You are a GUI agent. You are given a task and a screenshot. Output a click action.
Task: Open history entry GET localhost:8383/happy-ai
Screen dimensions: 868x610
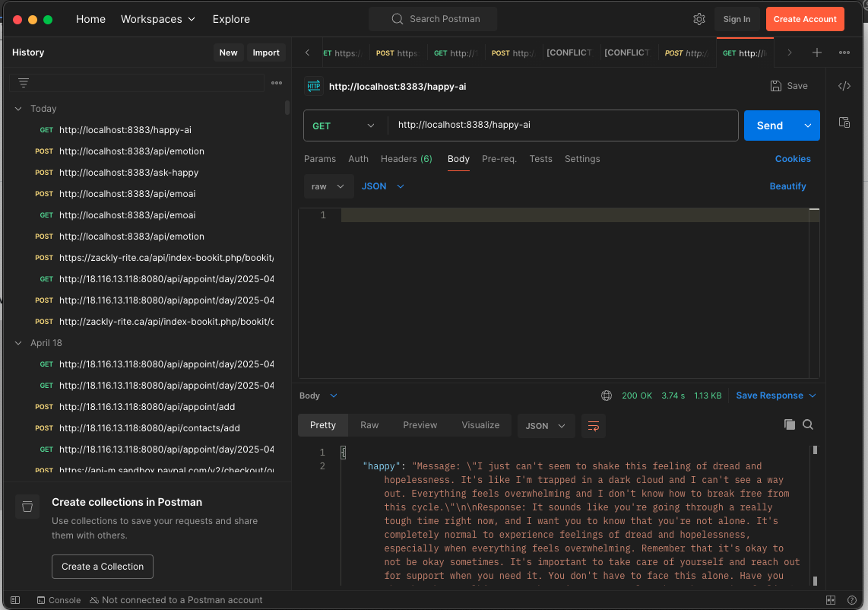point(144,129)
